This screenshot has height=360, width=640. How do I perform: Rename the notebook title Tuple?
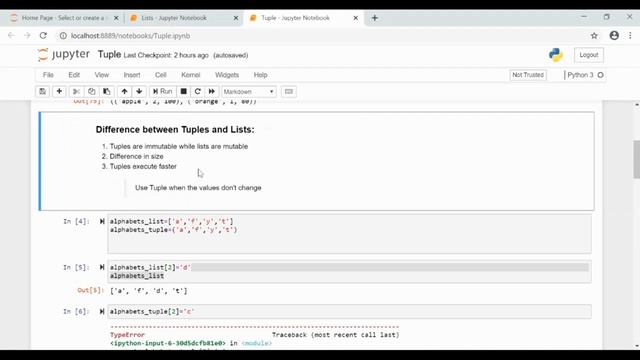tap(109, 55)
